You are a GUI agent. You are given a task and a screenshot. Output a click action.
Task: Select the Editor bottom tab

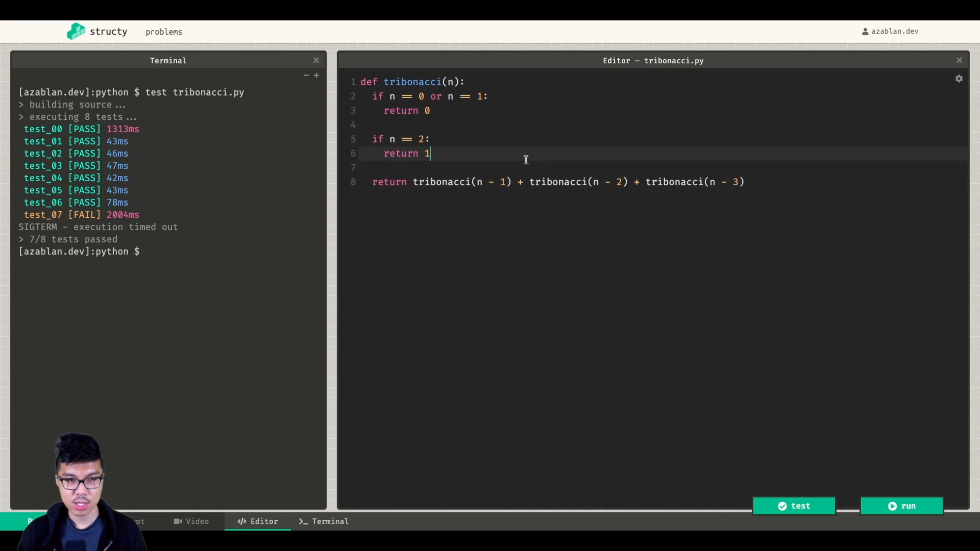tap(258, 521)
